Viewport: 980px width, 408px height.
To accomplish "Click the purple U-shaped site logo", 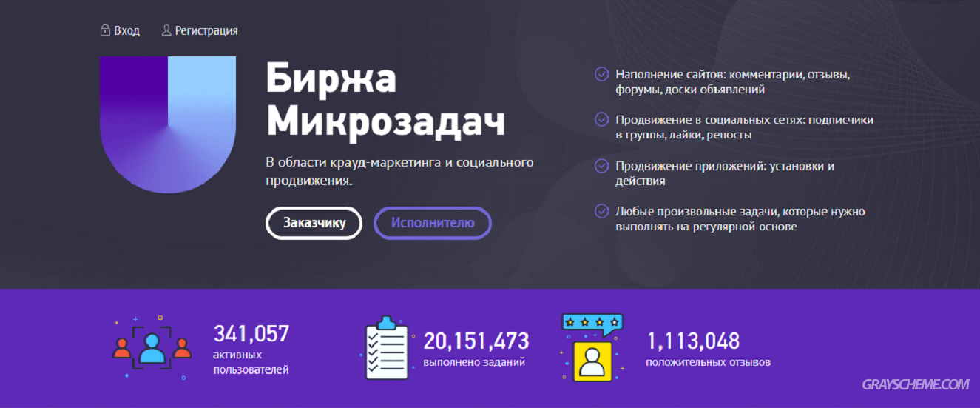I will (168, 124).
